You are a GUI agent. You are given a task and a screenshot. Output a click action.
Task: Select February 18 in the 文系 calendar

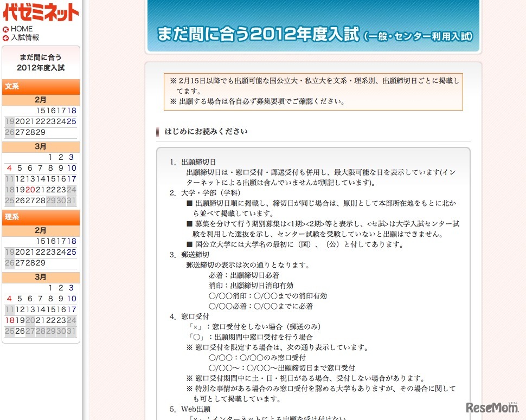coord(72,110)
